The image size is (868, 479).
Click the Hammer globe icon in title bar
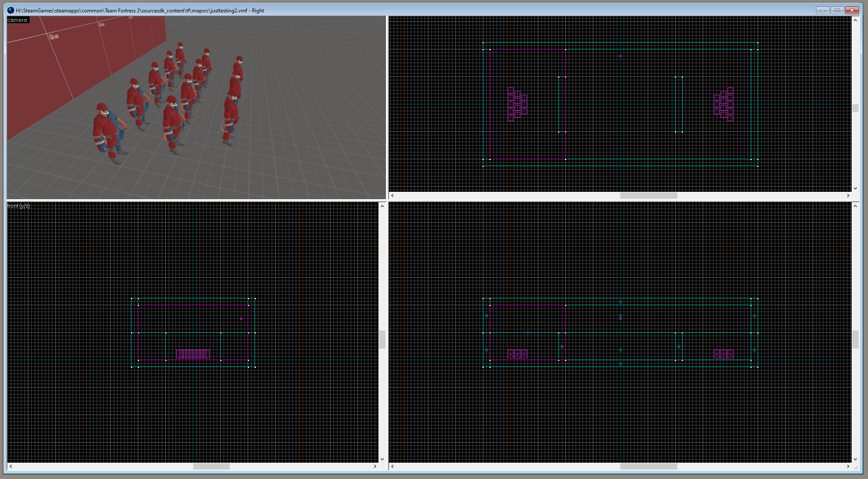(11, 10)
